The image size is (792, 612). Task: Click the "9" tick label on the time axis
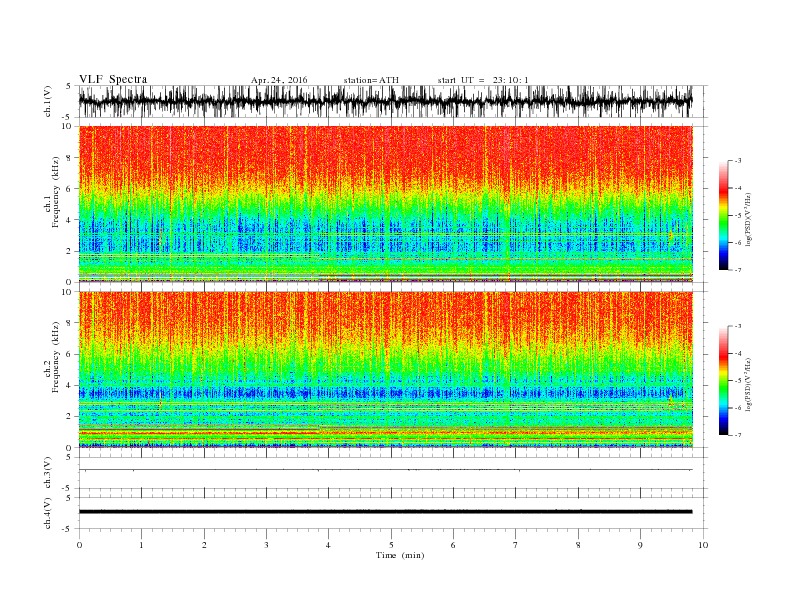pos(640,545)
